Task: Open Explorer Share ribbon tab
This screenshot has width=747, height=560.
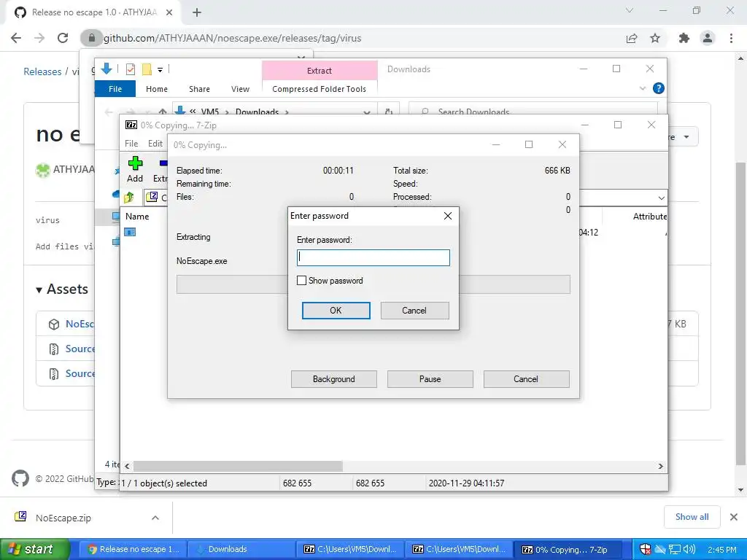Action: (199, 89)
